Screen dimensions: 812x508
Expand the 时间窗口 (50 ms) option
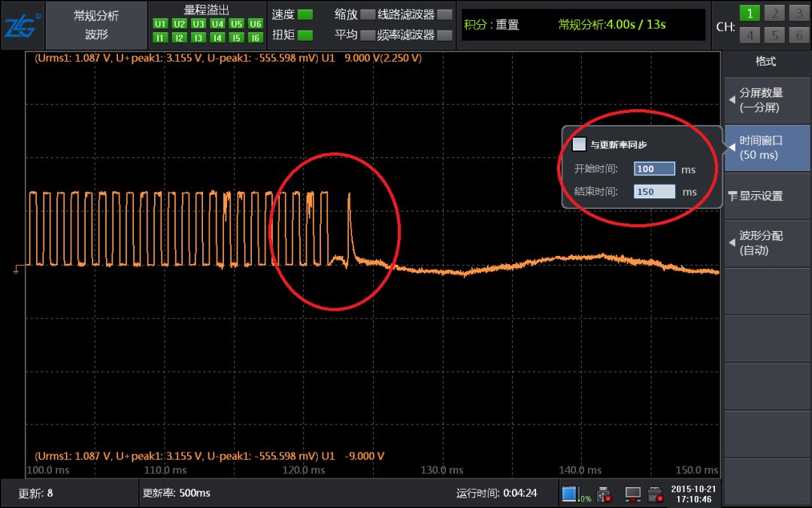[x=767, y=148]
